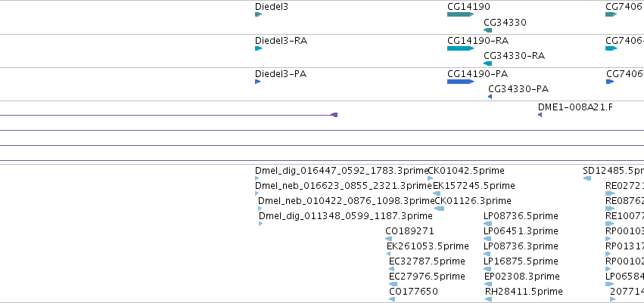Click the CG14190 gene feature bar
Viewport: 644px width, 303px height.
pyautogui.click(x=460, y=14)
